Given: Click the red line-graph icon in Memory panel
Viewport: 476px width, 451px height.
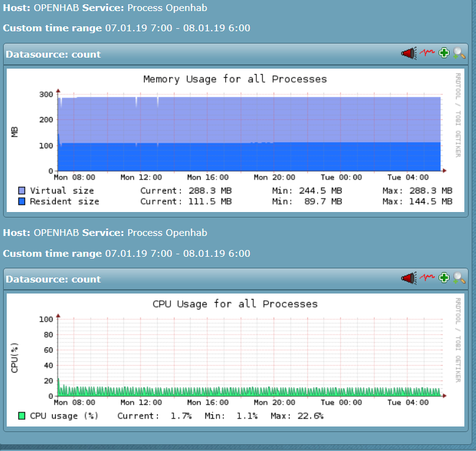Looking at the screenshot, I should [427, 53].
